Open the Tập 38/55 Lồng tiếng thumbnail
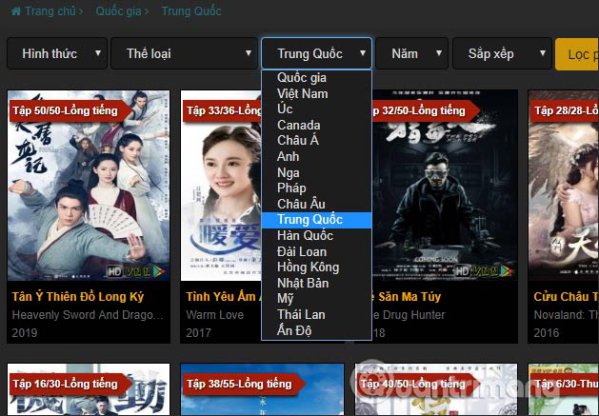Screen dimensions: 599x416 point(262,389)
